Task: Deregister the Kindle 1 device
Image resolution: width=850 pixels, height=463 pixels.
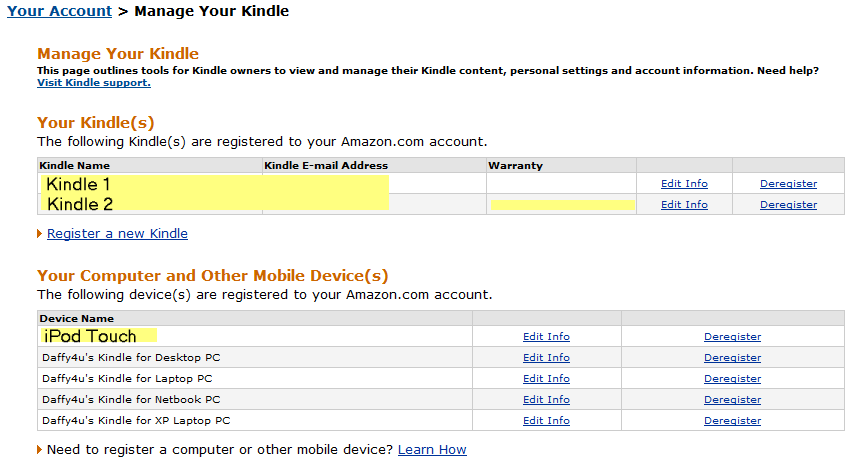Action: (x=788, y=184)
